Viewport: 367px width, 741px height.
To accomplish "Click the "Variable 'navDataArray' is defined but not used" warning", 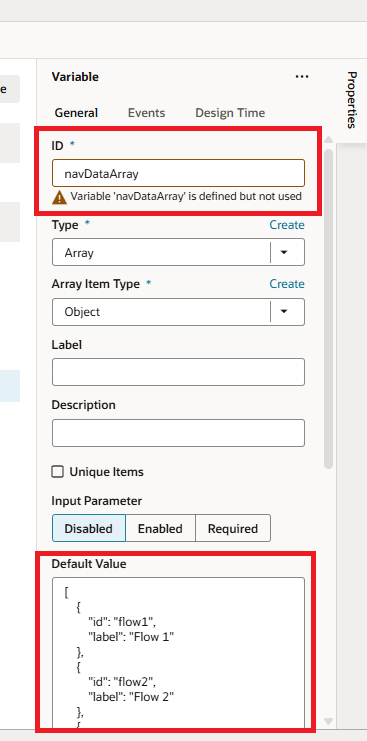I will click(186, 196).
